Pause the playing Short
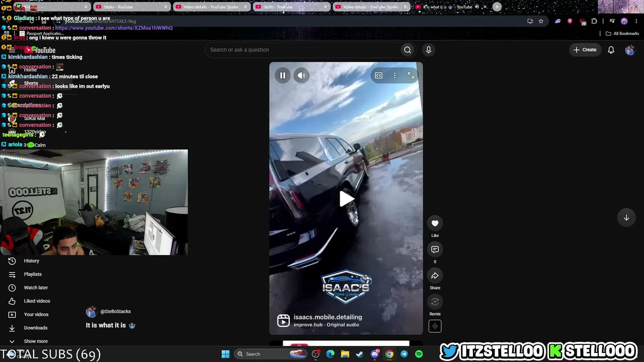The width and height of the screenshot is (644, 362). pyautogui.click(x=283, y=75)
